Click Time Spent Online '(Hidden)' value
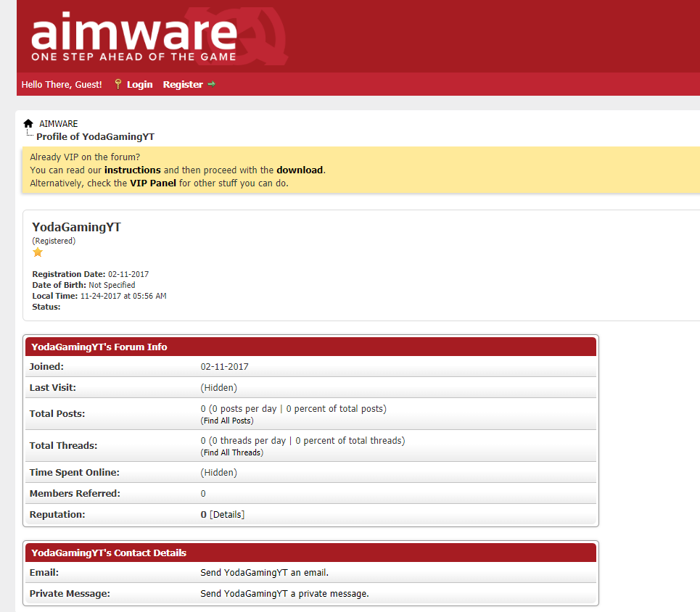 pyautogui.click(x=219, y=473)
